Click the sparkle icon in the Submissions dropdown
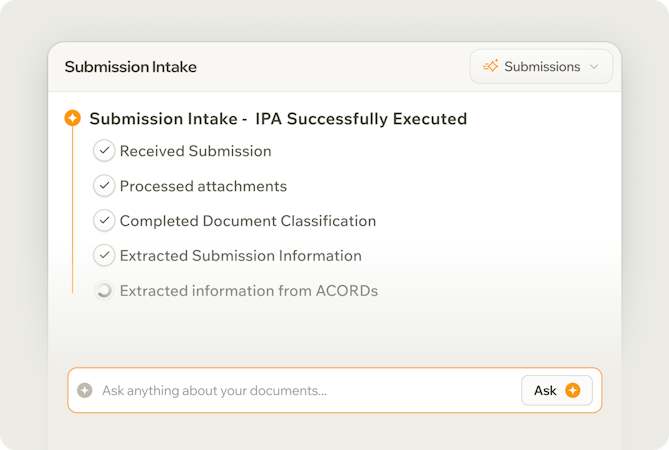Image resolution: width=669 pixels, height=450 pixels. point(491,66)
